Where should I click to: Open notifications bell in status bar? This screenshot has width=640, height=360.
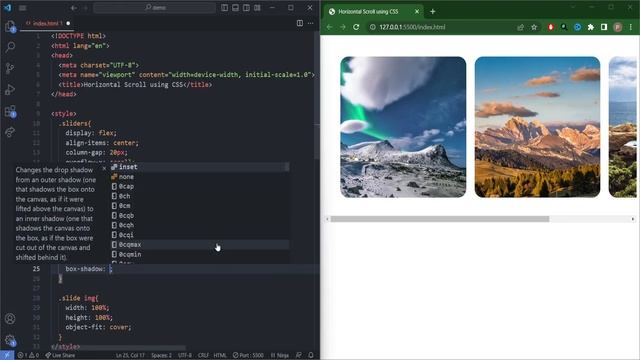coord(311,356)
